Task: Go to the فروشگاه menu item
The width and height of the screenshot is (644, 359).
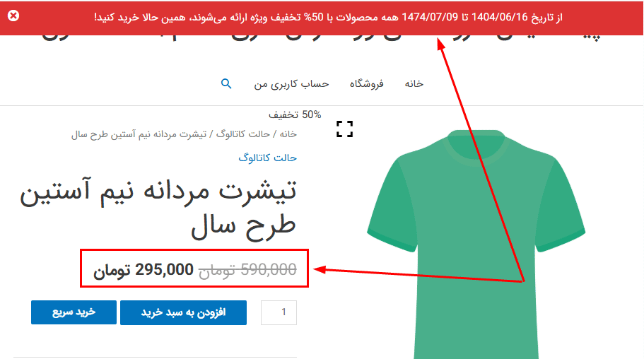Action: click(366, 84)
